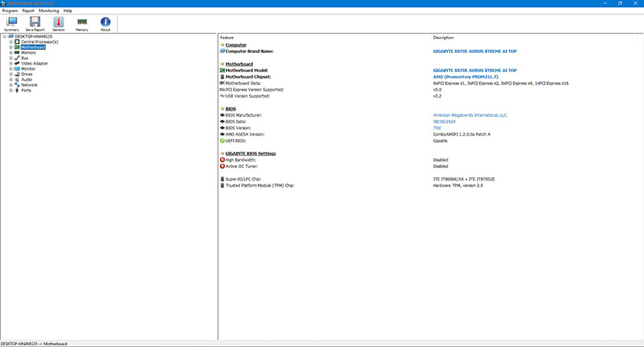Open the Report menu
Screen dimensions: 644x347
(x=28, y=11)
